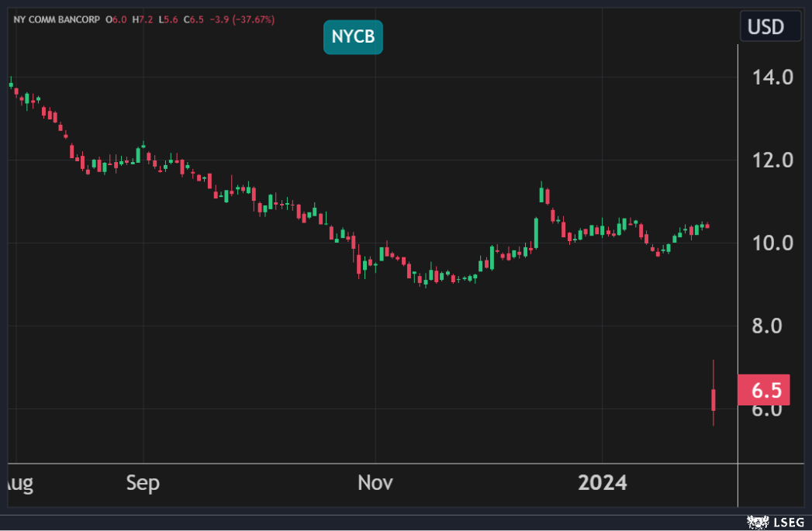This screenshot has width=812, height=531.
Task: Click the high value H7.2 in legend
Action: (x=143, y=18)
